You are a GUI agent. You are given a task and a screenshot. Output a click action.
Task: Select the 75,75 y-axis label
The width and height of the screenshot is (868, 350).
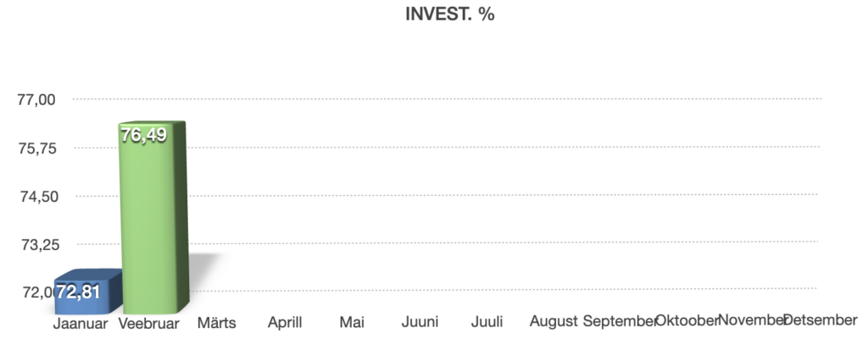pyautogui.click(x=36, y=148)
